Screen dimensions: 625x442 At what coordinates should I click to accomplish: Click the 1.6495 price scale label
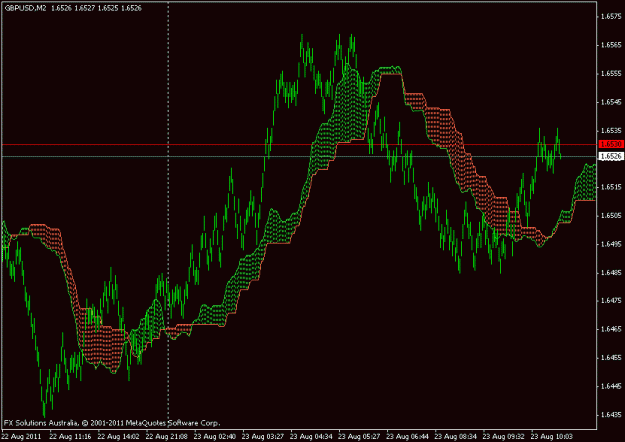611,244
